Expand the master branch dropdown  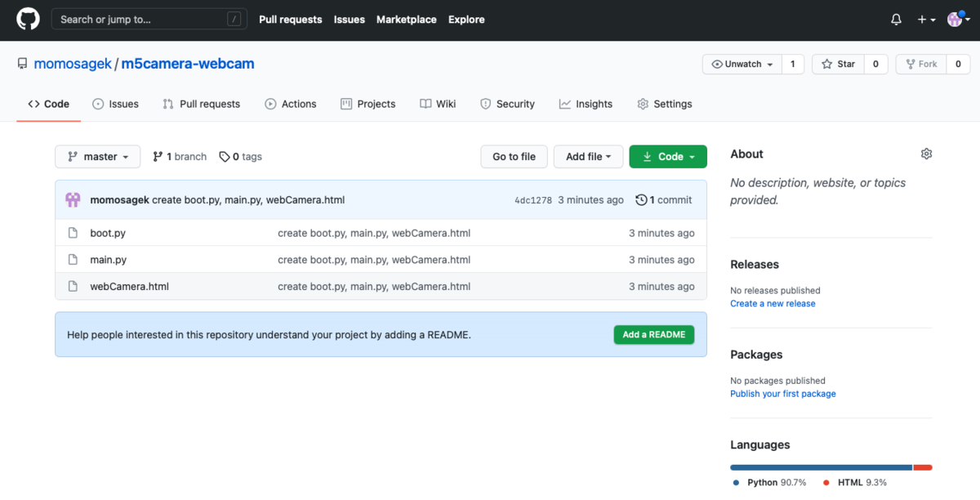point(98,157)
